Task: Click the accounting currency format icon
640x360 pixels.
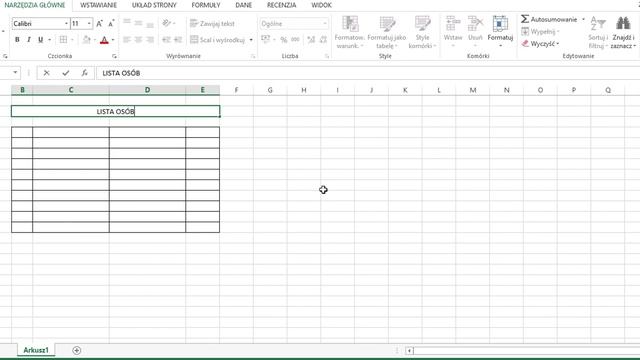Action: coord(266,40)
